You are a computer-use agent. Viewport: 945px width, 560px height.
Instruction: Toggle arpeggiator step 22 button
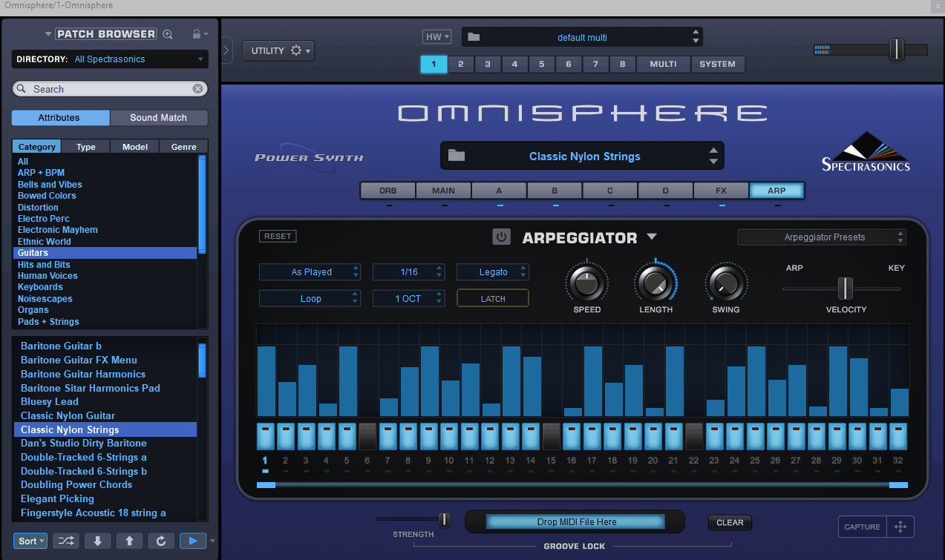(694, 436)
